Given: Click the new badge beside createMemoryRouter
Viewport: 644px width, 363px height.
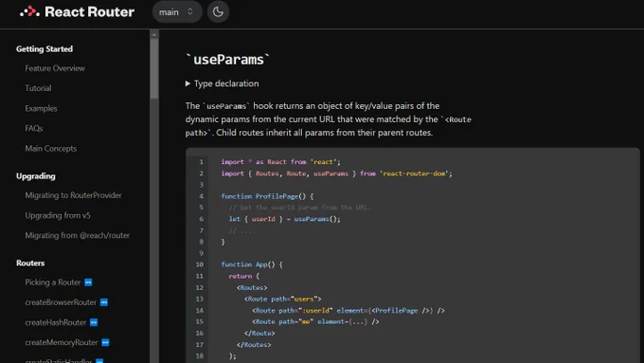Looking at the screenshot, I should (105, 342).
